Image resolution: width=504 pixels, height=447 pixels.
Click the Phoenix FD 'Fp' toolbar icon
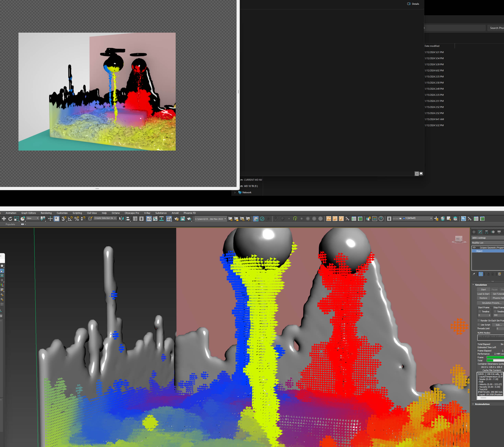[x=329, y=219]
